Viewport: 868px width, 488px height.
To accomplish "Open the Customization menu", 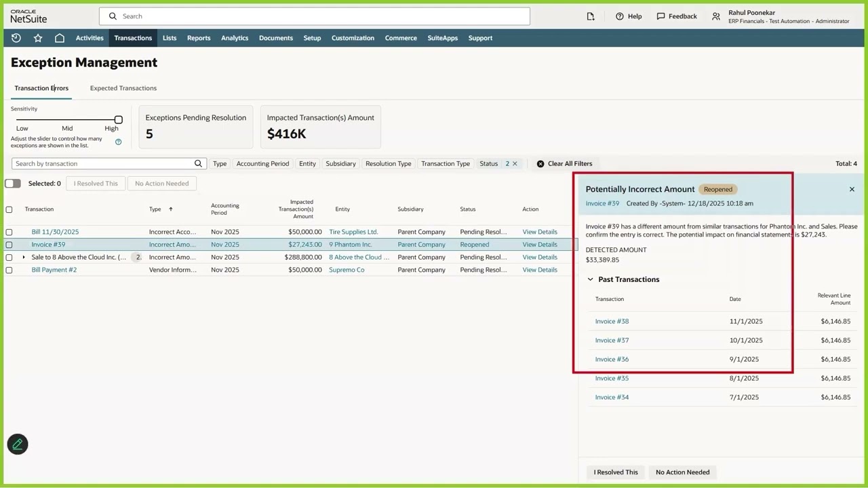I will [x=353, y=38].
